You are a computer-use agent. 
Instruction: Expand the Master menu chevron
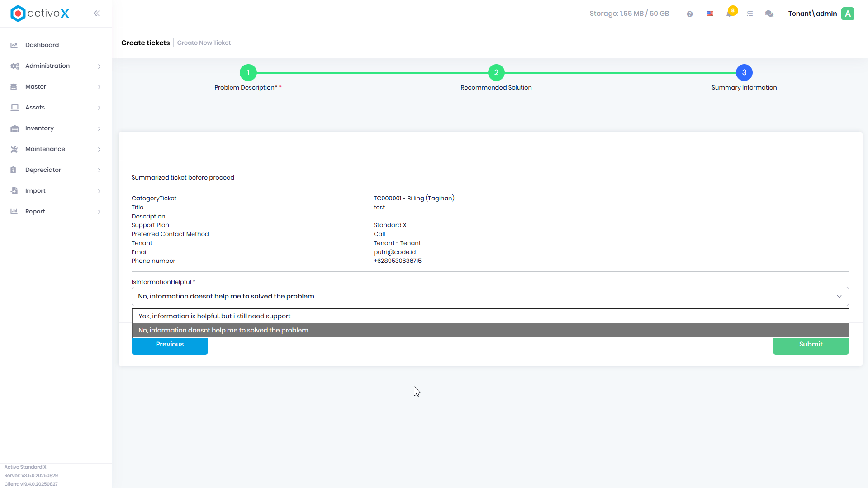click(x=99, y=87)
